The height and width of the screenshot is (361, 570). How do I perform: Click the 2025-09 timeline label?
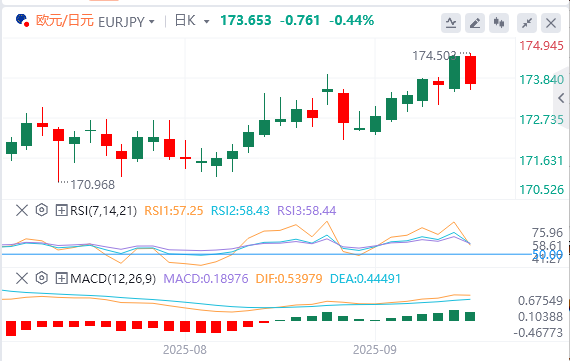[x=375, y=350]
